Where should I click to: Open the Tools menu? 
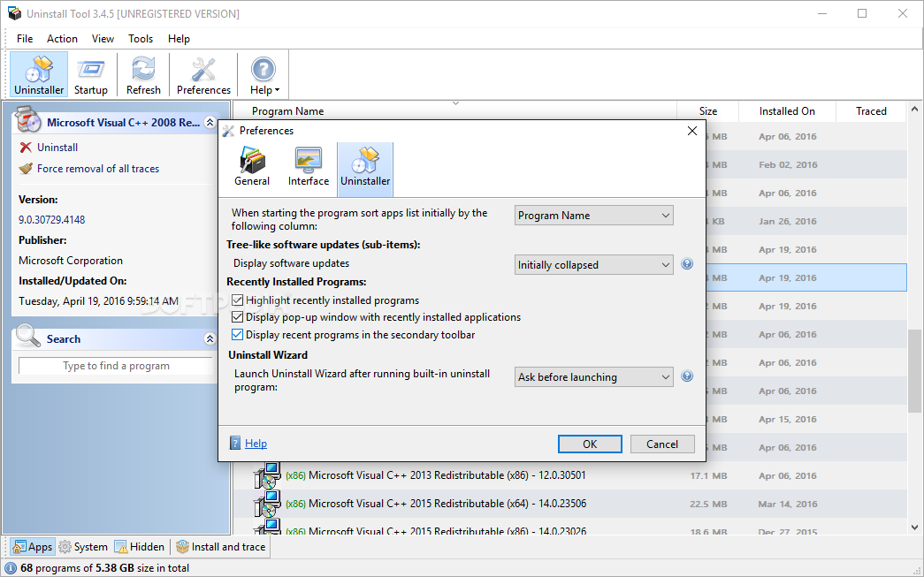coord(141,39)
